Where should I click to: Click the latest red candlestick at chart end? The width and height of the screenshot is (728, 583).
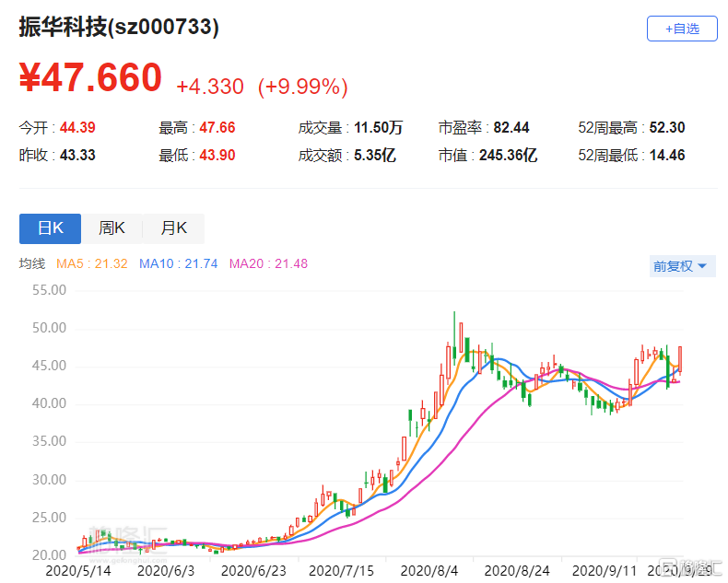[680, 360]
